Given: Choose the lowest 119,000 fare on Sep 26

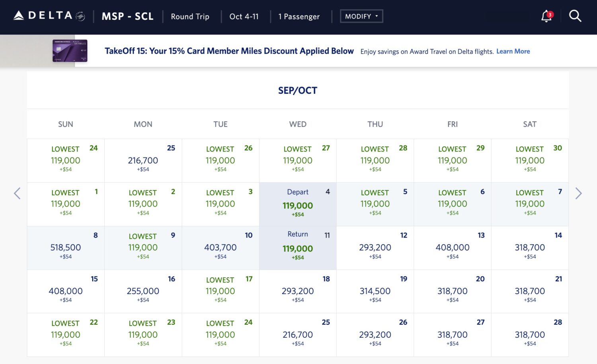Looking at the screenshot, I should pyautogui.click(x=220, y=160).
